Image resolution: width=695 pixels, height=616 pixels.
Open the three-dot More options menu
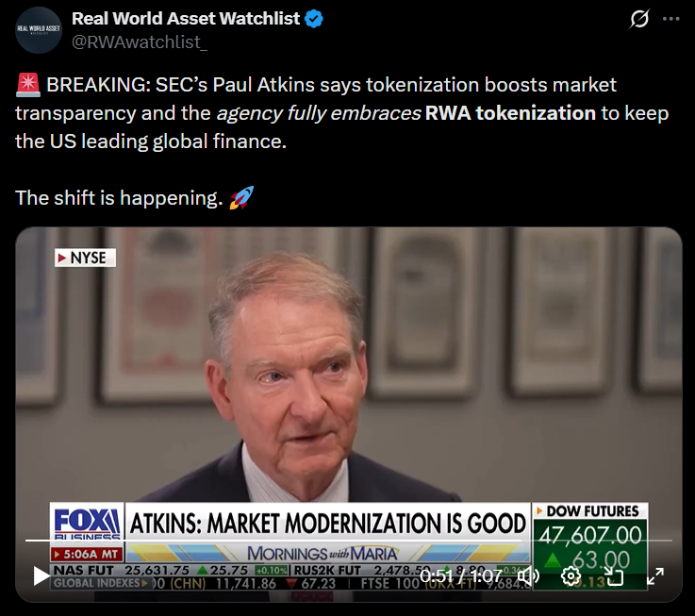(x=670, y=19)
